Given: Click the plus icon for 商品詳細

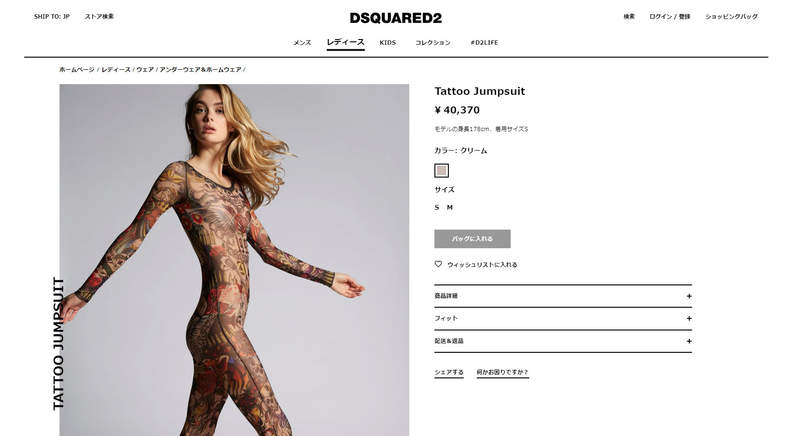Looking at the screenshot, I should point(689,296).
